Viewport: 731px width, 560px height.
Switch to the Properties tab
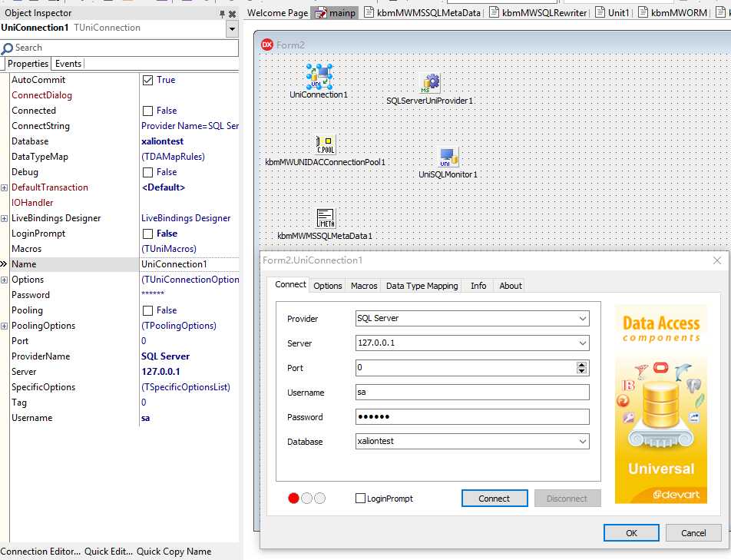[28, 64]
